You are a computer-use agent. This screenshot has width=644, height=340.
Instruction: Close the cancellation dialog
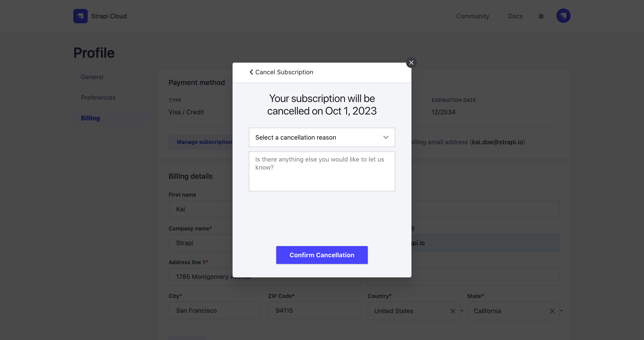(x=411, y=62)
